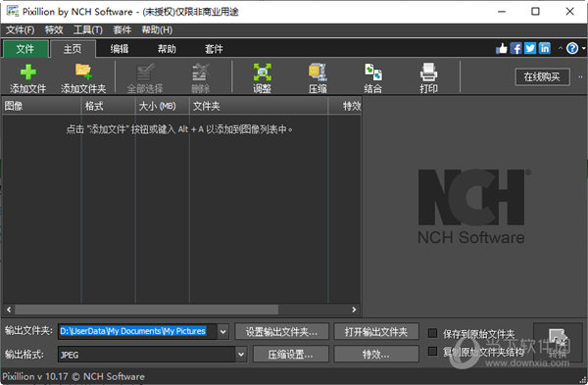Click the Delete (删除) toolbar icon
Screen dimensions: 588x385
tap(201, 72)
